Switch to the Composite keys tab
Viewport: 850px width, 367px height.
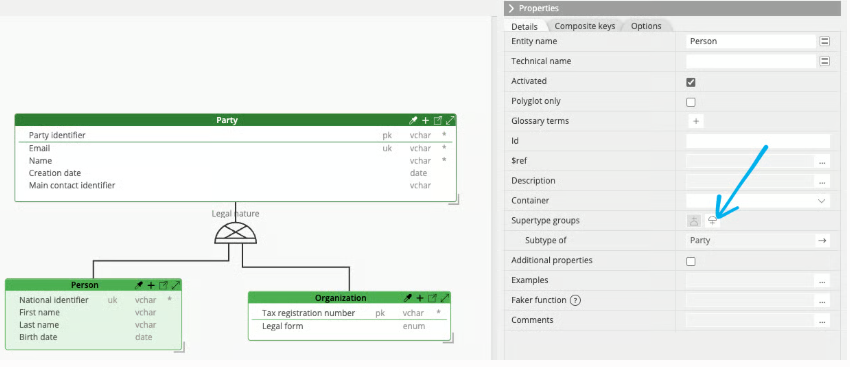click(x=584, y=26)
